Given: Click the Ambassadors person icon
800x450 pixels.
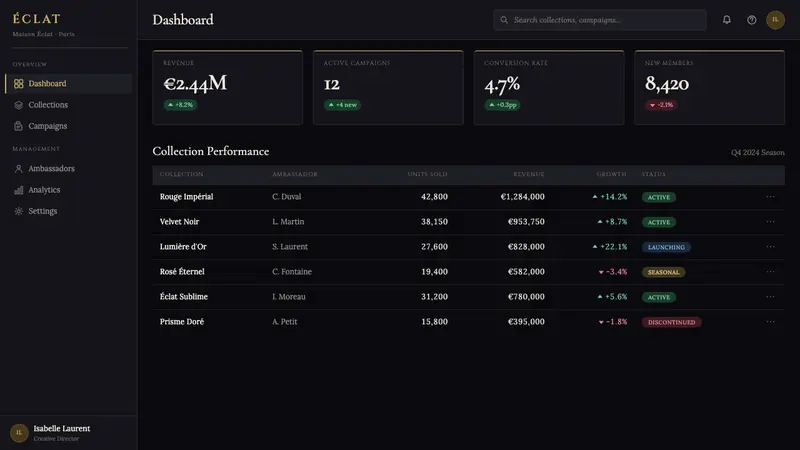Looking at the screenshot, I should pyautogui.click(x=18, y=169).
